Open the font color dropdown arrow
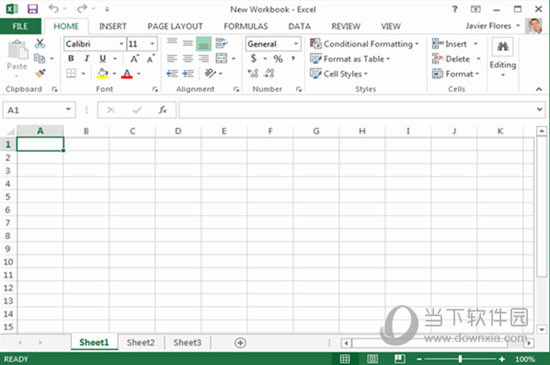550x365 pixels. pyautogui.click(x=139, y=74)
